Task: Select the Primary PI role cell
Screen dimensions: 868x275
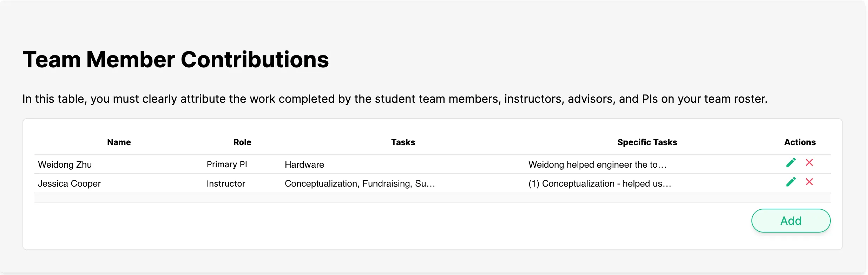Action: [x=227, y=165]
